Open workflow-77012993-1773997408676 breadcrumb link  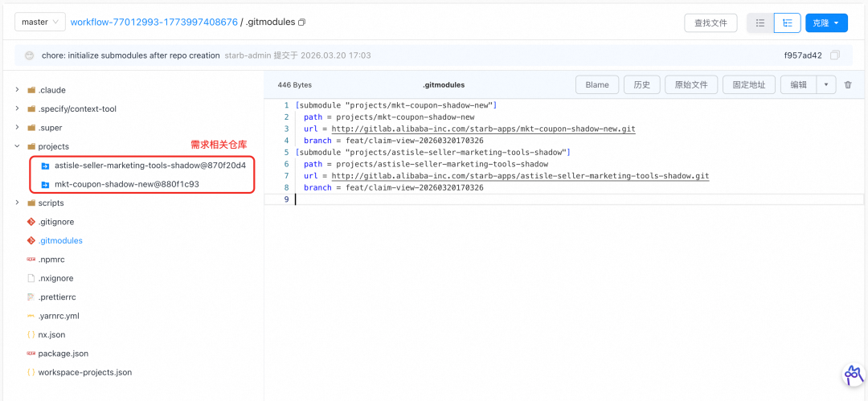click(x=154, y=23)
